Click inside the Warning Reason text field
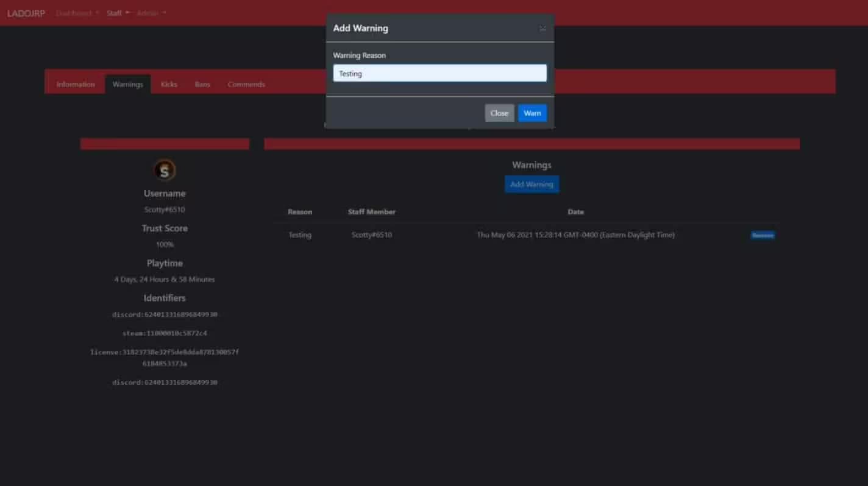The width and height of the screenshot is (868, 486). 439,73
